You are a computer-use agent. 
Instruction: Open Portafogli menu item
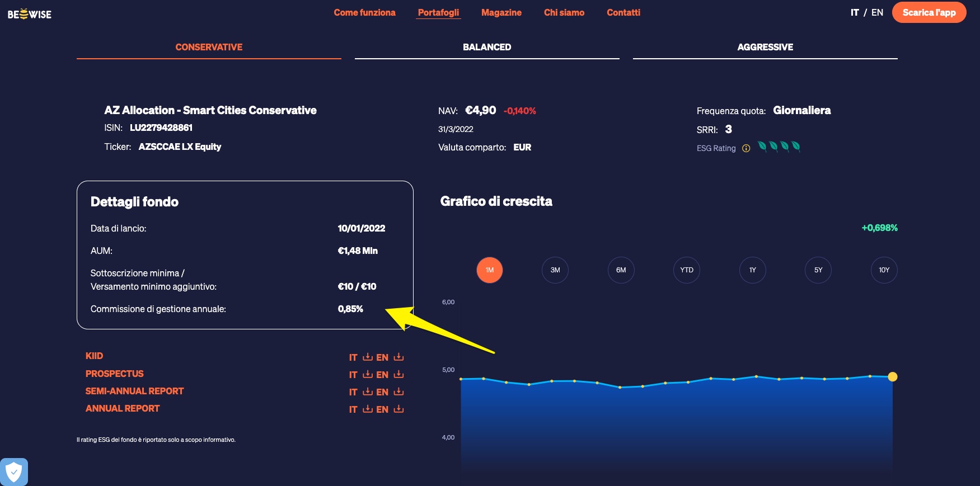(438, 12)
